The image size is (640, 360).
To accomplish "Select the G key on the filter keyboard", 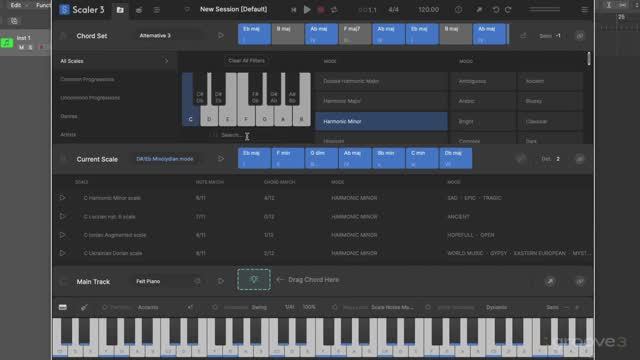I will (264, 119).
